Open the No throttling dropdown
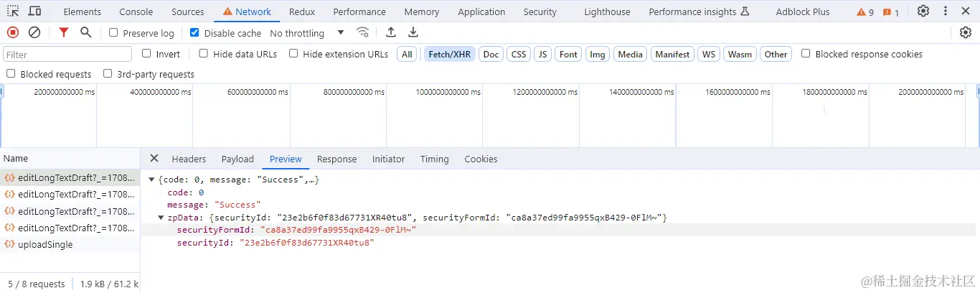This screenshot has width=980, height=293. (x=307, y=33)
